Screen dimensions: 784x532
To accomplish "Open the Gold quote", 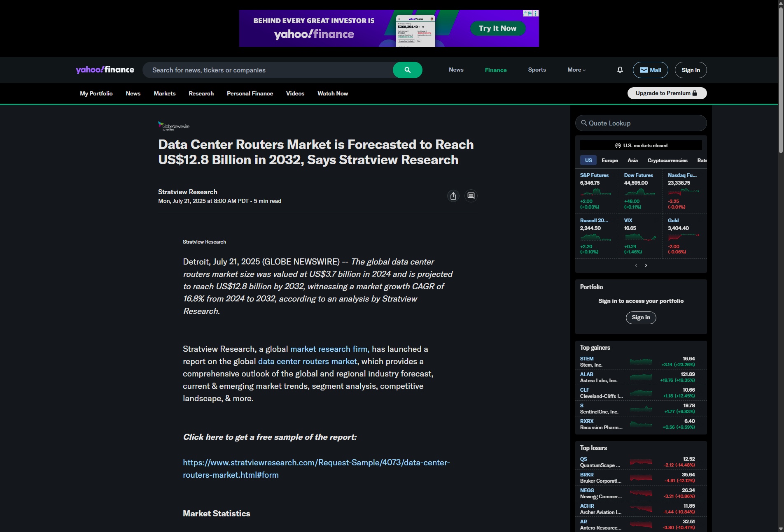I will pos(673,221).
